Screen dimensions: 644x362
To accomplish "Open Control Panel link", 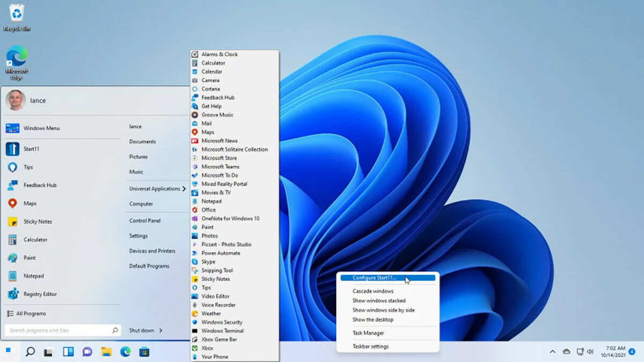I will (145, 220).
